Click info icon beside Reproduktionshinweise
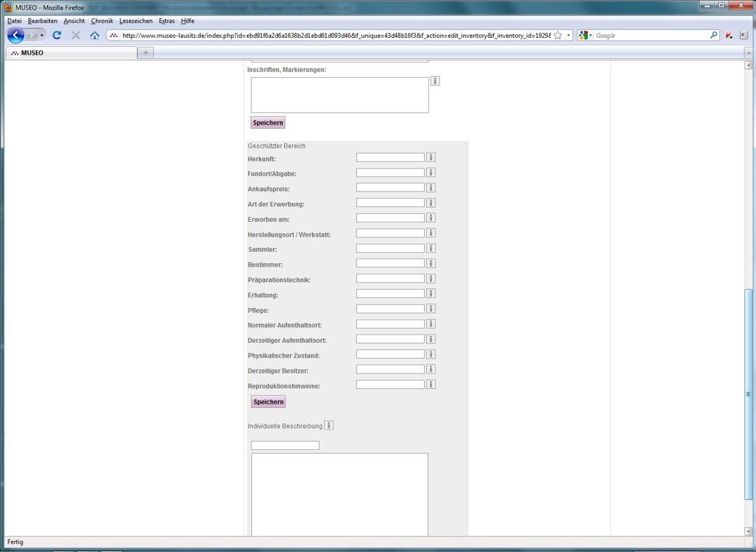The height and width of the screenshot is (552, 756). pyautogui.click(x=431, y=384)
